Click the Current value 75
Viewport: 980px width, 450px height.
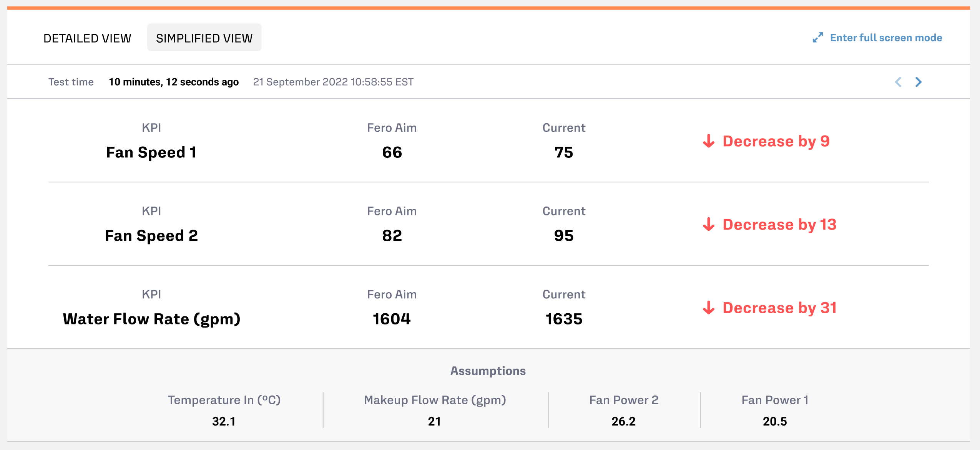click(563, 152)
